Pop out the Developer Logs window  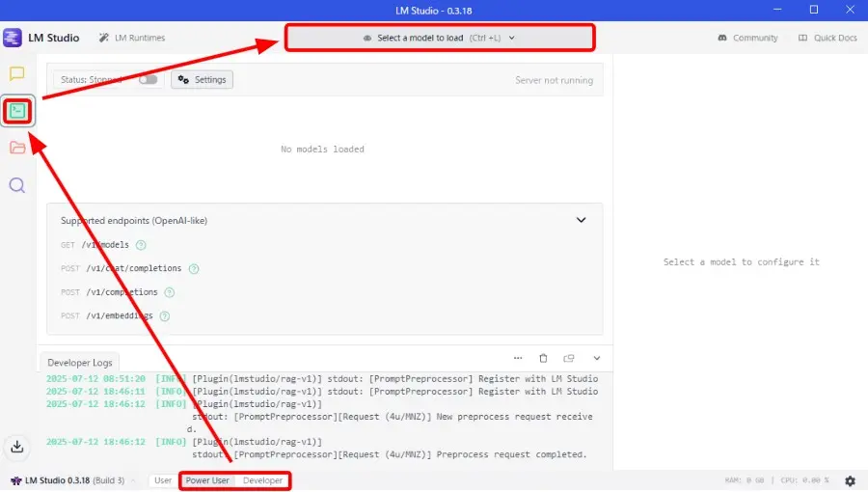pyautogui.click(x=568, y=358)
